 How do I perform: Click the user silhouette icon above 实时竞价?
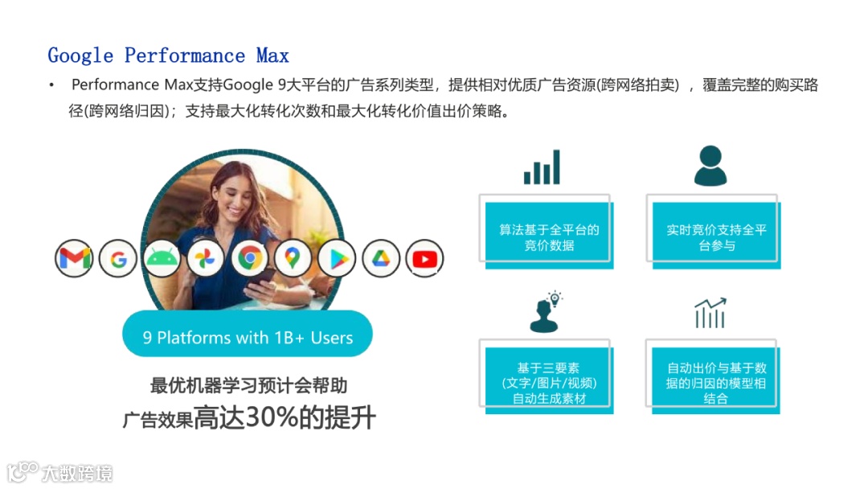tap(710, 166)
